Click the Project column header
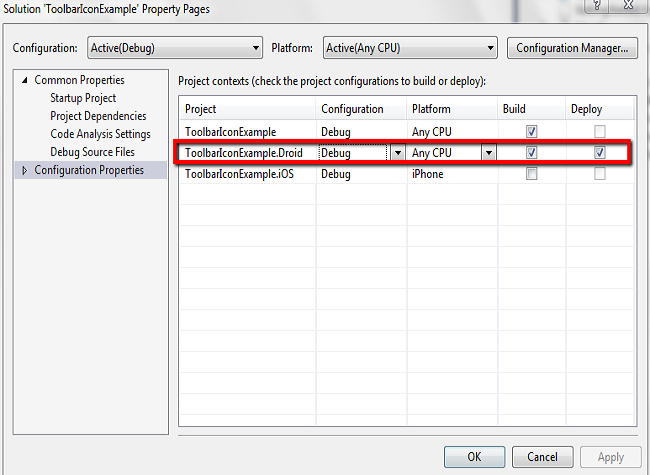The width and height of the screenshot is (650, 475). click(247, 109)
